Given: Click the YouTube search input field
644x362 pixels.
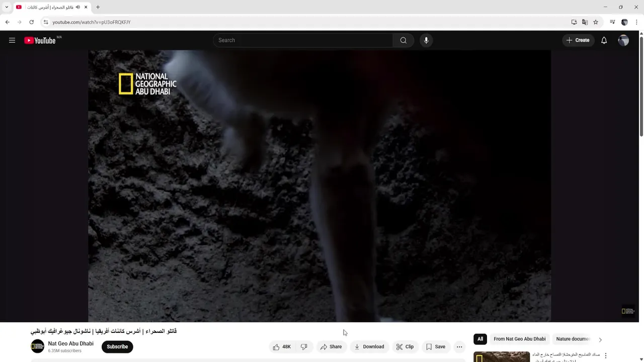Looking at the screenshot, I should click(x=303, y=40).
